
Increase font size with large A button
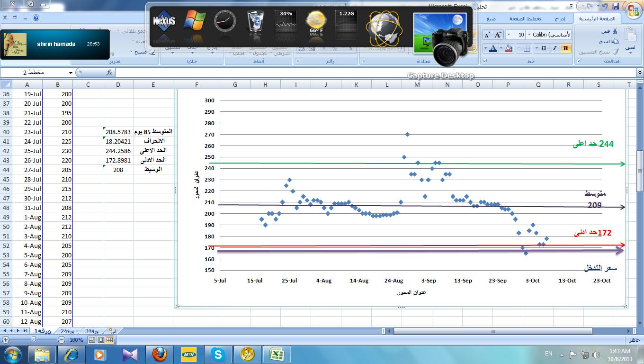pos(498,35)
